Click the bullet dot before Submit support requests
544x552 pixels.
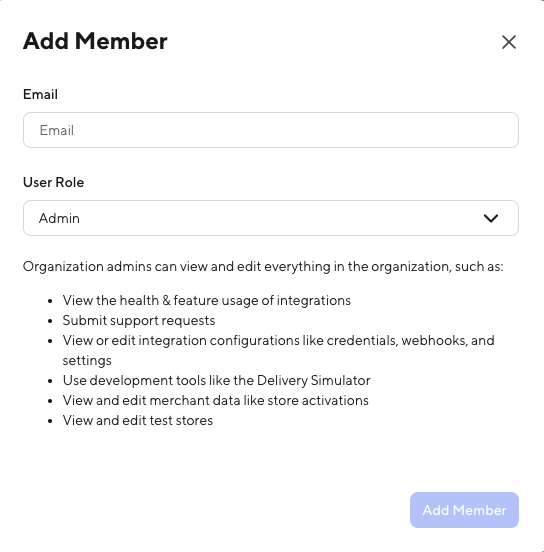click(x=50, y=321)
